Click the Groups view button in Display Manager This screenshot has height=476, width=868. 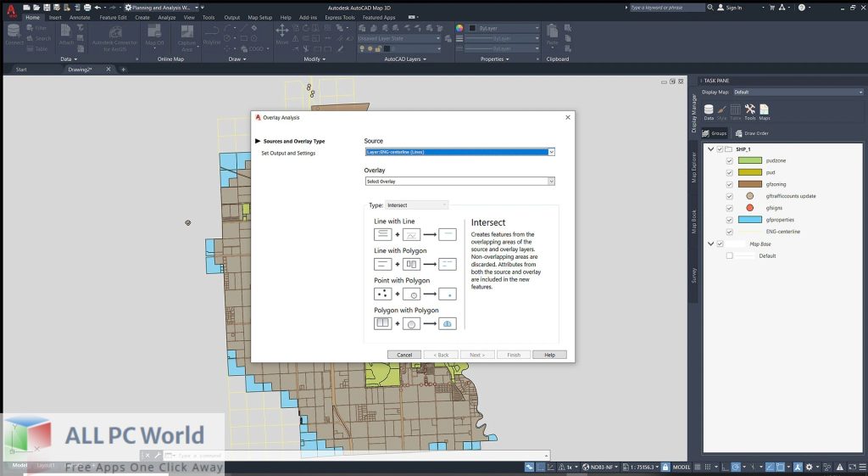[715, 133]
